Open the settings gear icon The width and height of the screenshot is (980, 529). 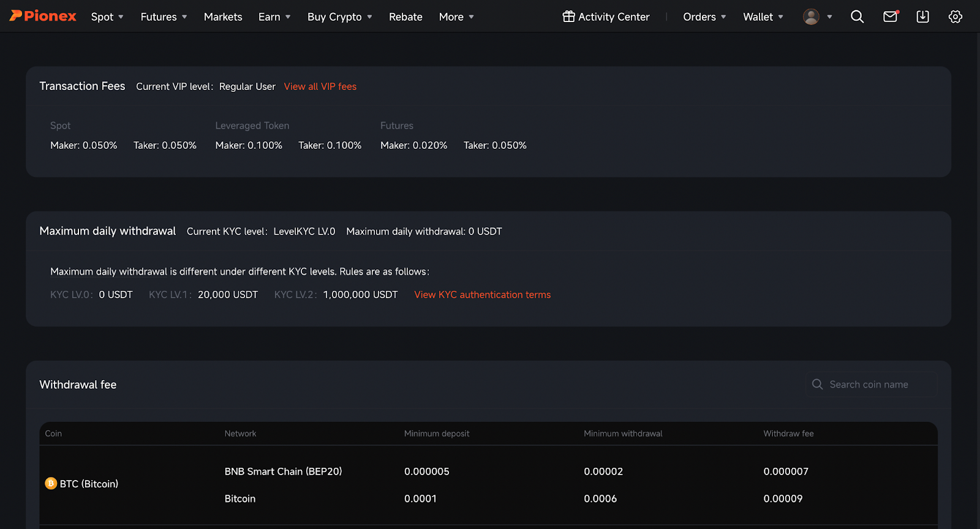click(955, 17)
